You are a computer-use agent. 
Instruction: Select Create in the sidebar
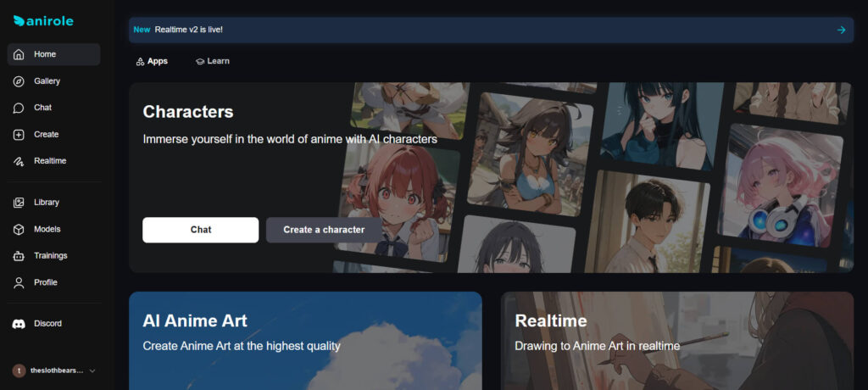pos(53,135)
